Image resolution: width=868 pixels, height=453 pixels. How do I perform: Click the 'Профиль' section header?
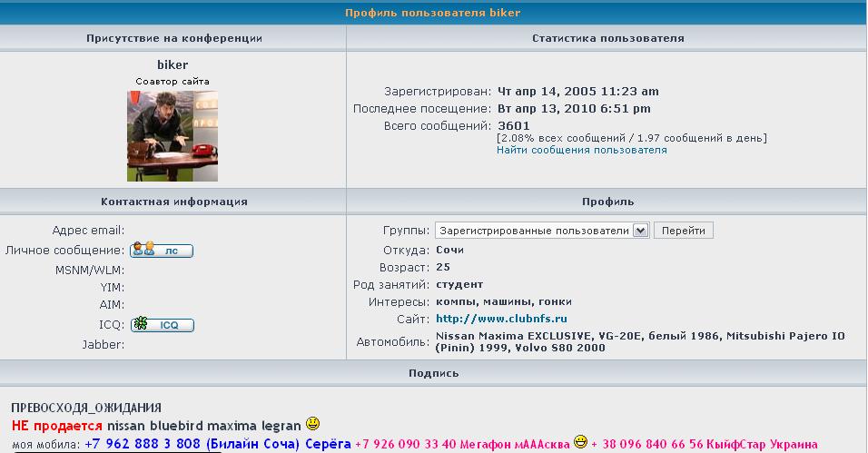point(607,202)
